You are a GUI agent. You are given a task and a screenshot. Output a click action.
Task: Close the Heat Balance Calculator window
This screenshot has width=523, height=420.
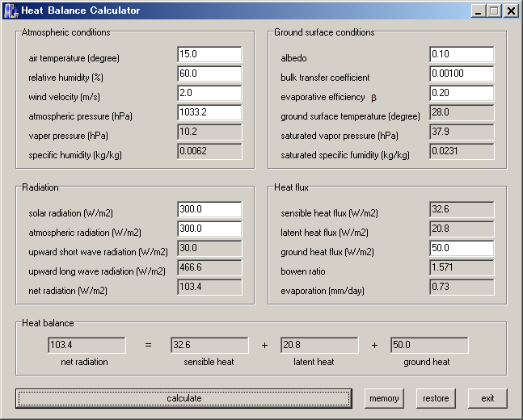(511, 11)
